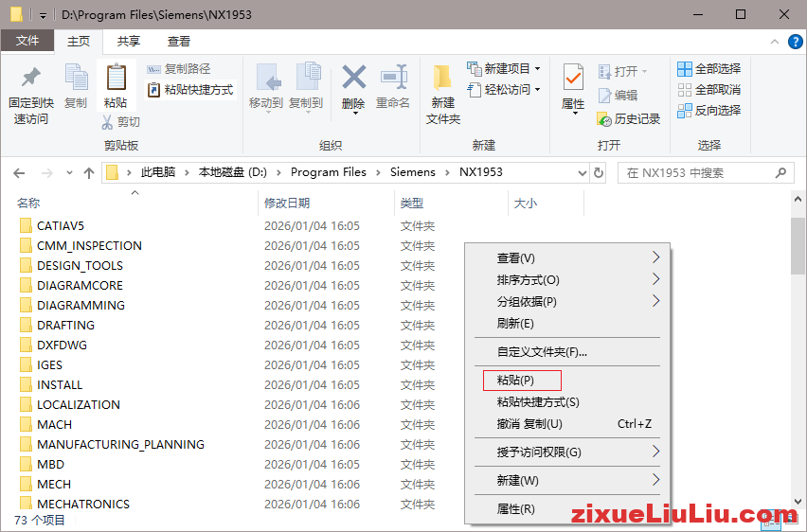Open the recent locations dropdown arrow

[69, 173]
